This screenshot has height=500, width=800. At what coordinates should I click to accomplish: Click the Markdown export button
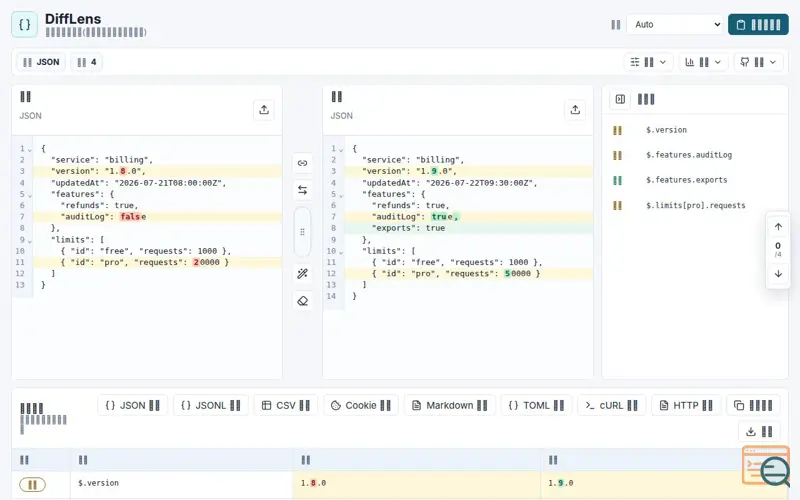(x=449, y=405)
